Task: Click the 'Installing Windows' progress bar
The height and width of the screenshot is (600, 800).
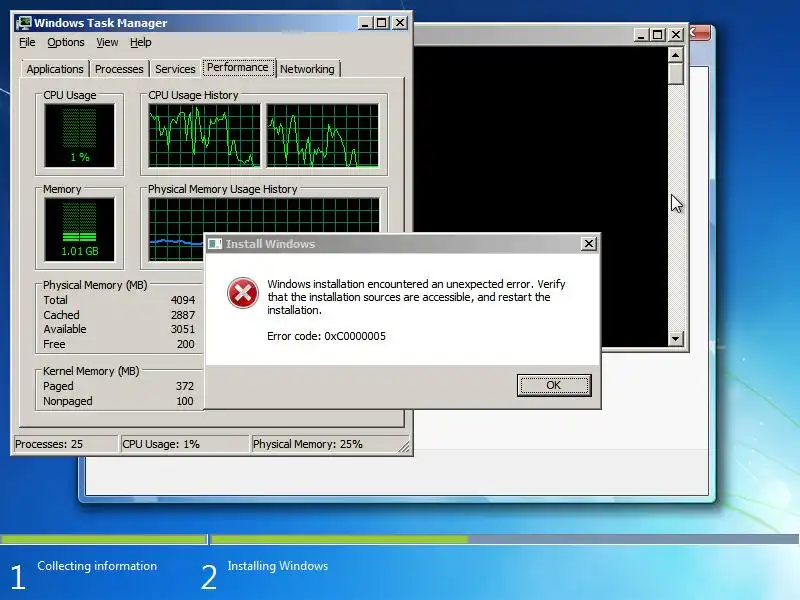Action: tap(505, 539)
